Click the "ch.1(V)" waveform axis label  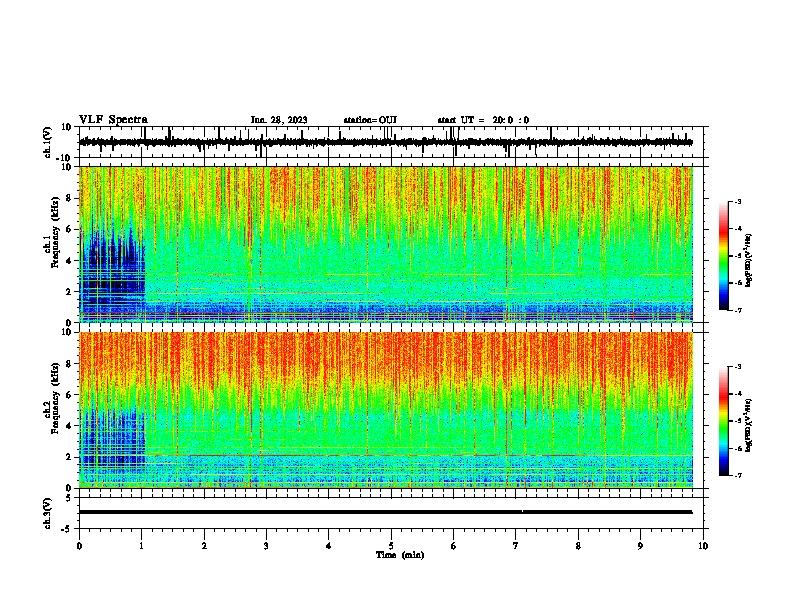48,142
